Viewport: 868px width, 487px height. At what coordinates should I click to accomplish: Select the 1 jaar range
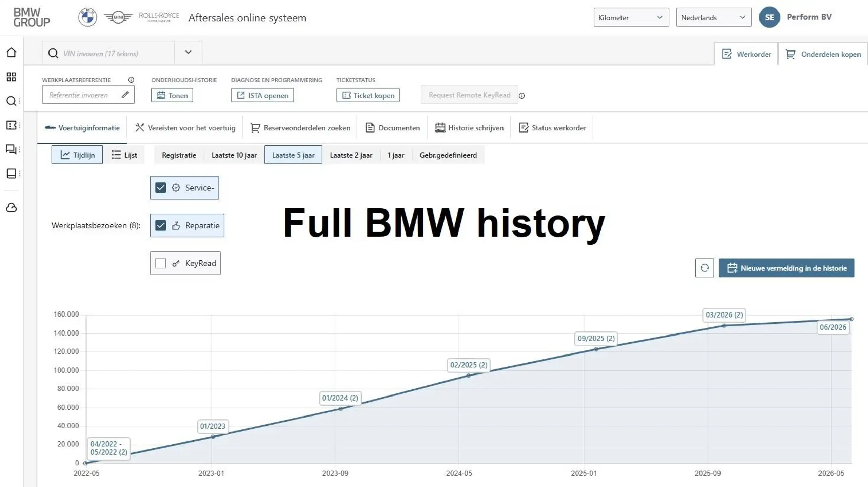point(396,155)
